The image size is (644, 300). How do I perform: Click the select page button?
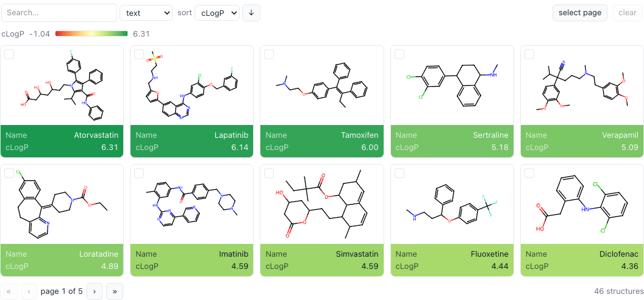tap(580, 13)
